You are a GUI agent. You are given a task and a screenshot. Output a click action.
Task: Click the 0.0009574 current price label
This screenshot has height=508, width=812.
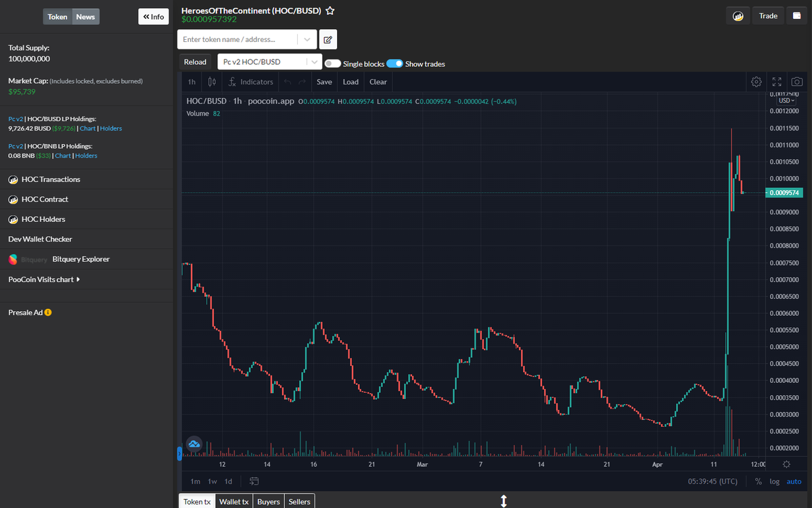click(x=785, y=193)
